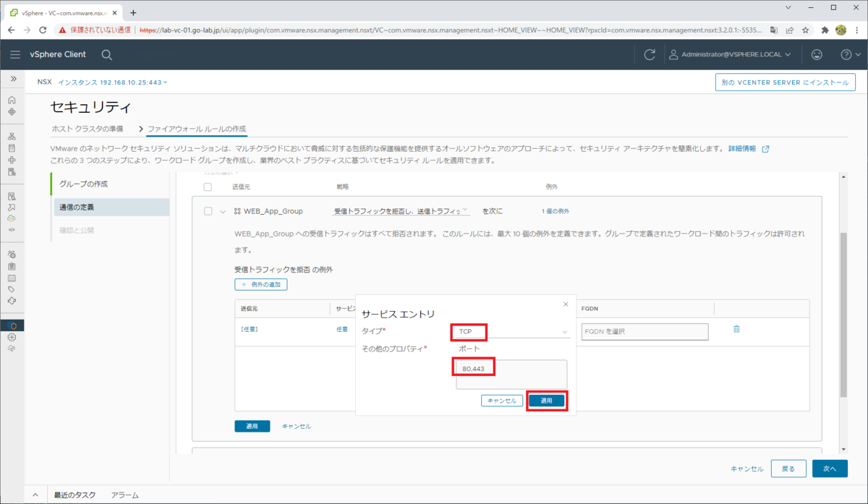This screenshot has height=504, width=868.
Task: Tick the WEB_App_Group row checkbox
Action: (x=208, y=211)
